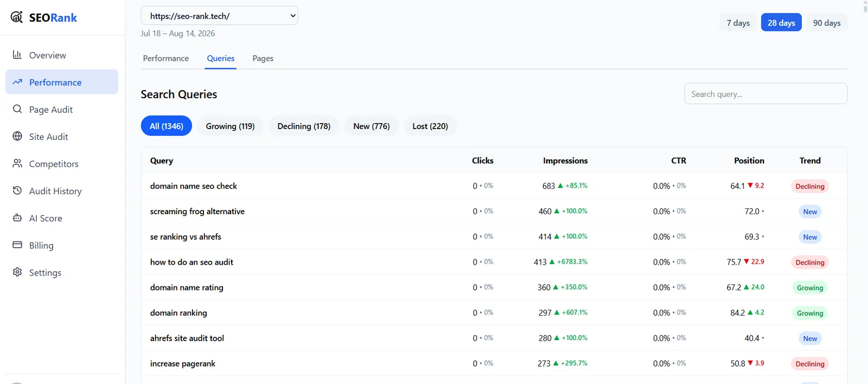Click the query "increase pagerank"
The image size is (868, 384).
pos(183,363)
